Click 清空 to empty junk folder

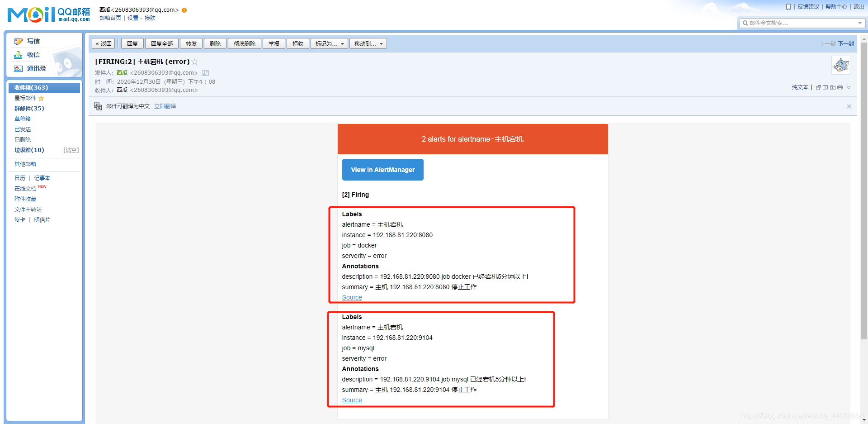(x=71, y=150)
